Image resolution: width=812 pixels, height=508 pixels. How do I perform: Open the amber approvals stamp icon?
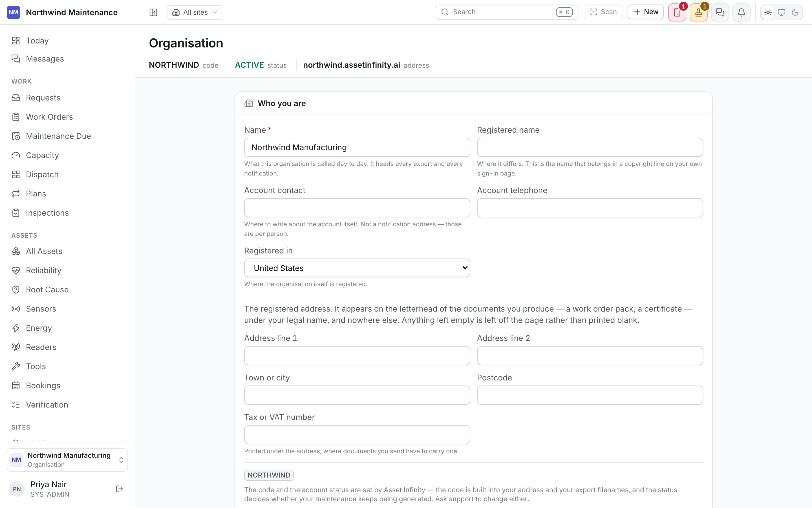pos(699,12)
